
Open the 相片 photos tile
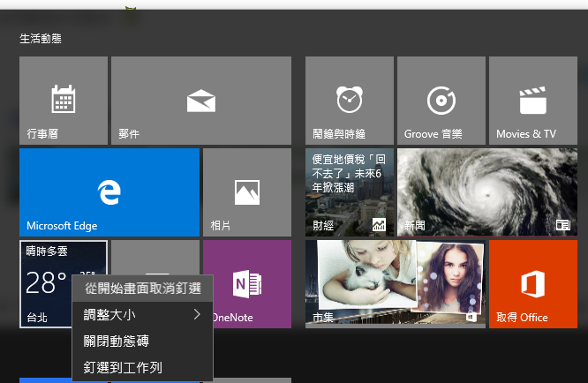pyautogui.click(x=247, y=192)
